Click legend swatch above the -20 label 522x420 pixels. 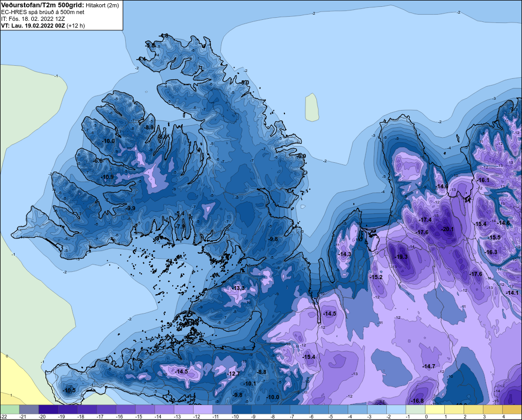click(48, 410)
